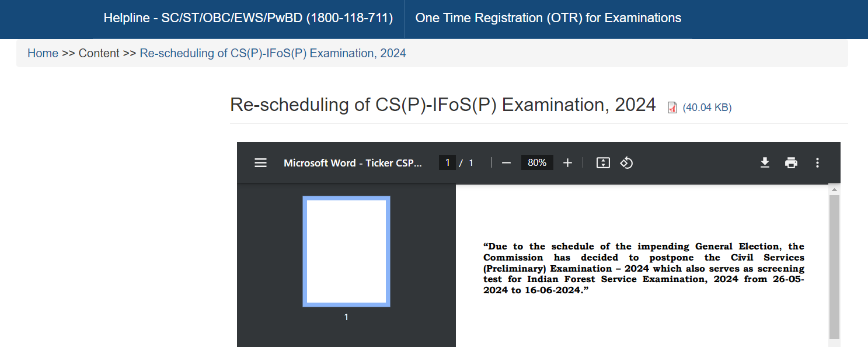Click the PDF vertical scrollbar thumb
This screenshot has height=347, width=868.
(x=834, y=267)
